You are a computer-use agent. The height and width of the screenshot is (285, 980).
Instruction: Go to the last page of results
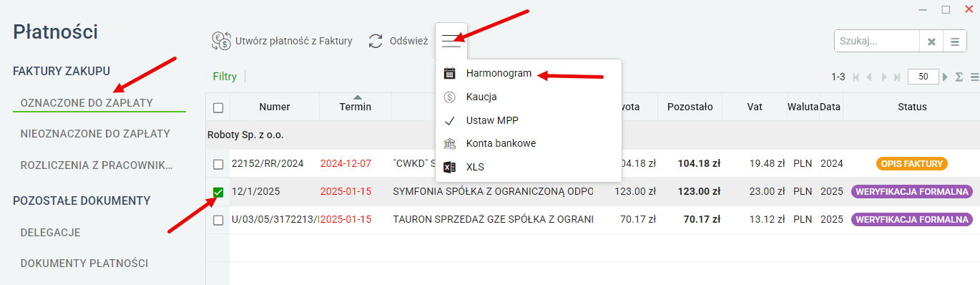tap(897, 77)
